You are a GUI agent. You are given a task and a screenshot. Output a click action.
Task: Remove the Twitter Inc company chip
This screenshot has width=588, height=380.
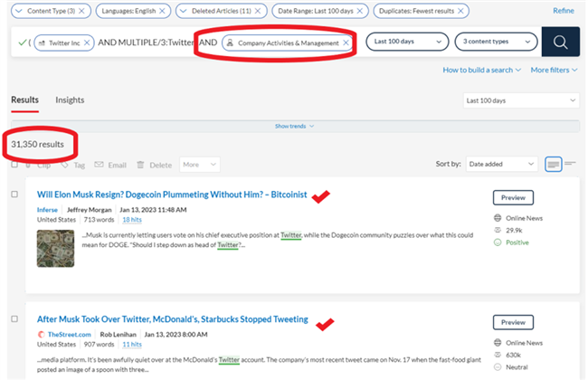pos(87,43)
